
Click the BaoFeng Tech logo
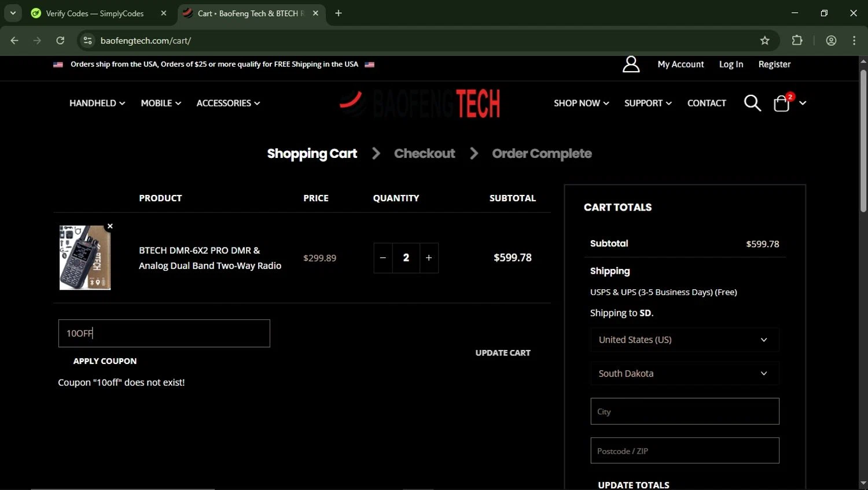tap(420, 103)
